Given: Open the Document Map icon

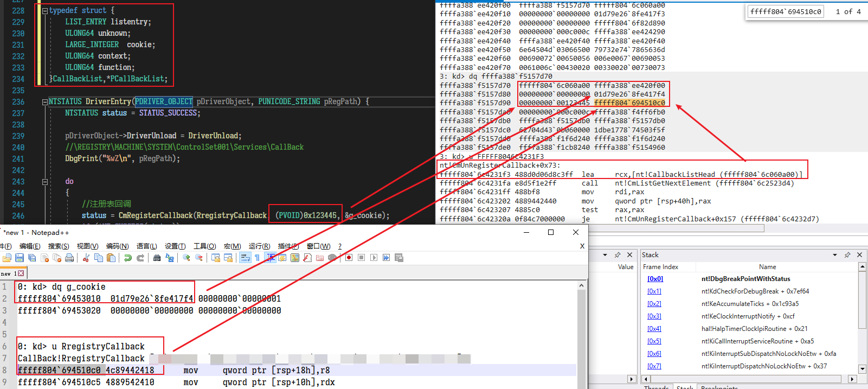Looking at the screenshot, I should (295, 258).
